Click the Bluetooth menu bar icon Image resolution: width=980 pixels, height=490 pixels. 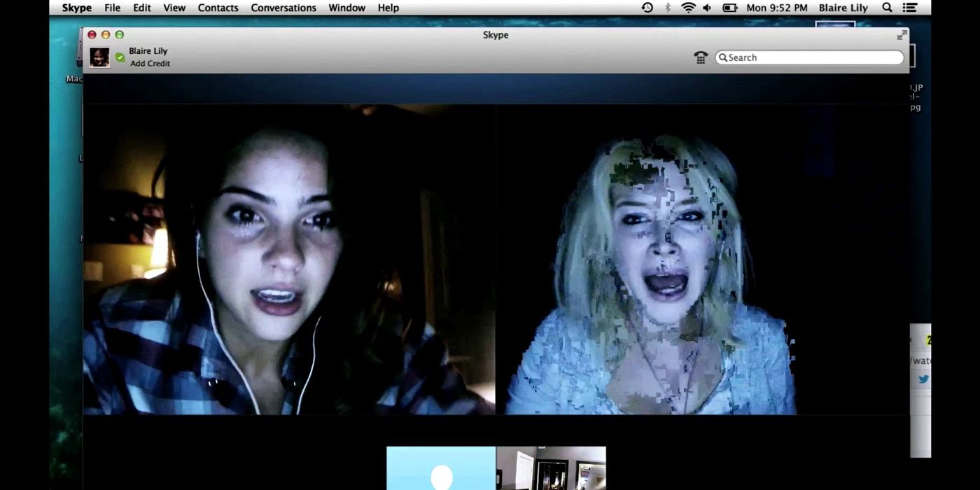668,8
